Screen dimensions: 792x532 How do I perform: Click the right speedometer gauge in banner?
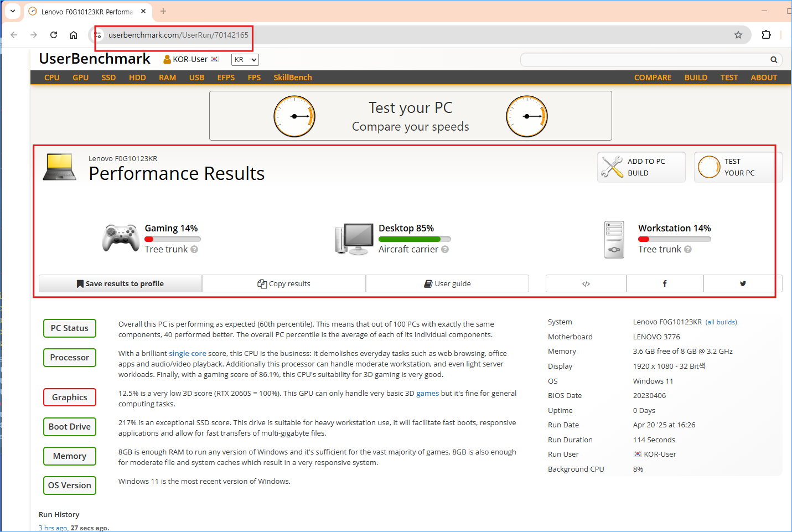tap(527, 116)
